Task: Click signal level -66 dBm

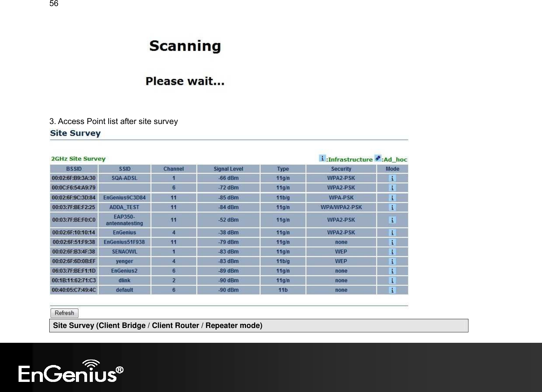Action: click(x=228, y=178)
